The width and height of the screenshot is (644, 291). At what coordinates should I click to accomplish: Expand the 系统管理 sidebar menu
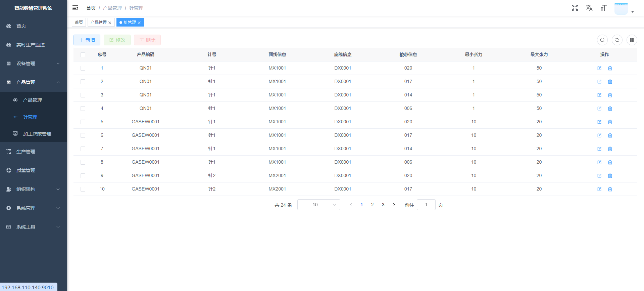(x=33, y=208)
